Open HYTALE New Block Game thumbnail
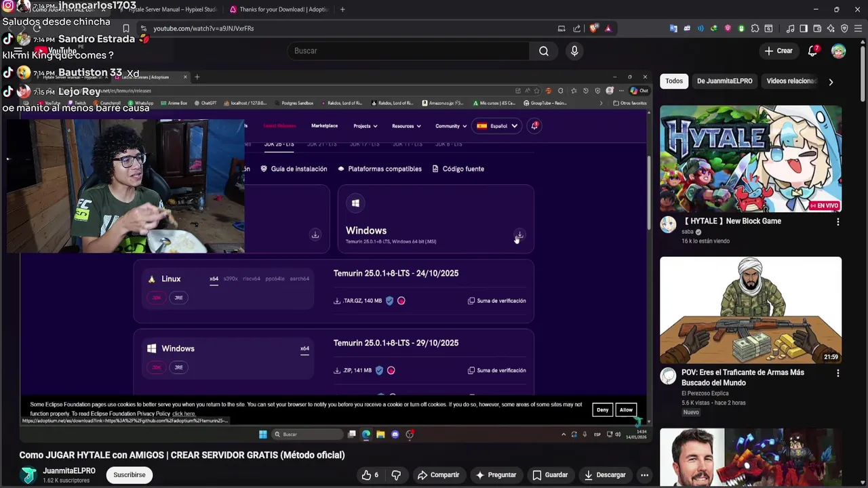The height and width of the screenshot is (488, 868). (x=751, y=159)
